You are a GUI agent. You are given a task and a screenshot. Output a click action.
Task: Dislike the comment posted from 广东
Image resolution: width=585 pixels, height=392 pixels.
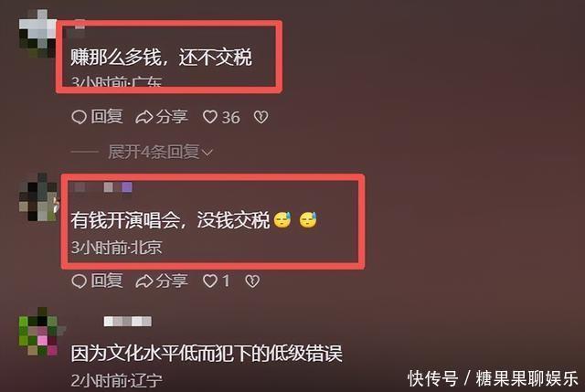click(x=261, y=117)
